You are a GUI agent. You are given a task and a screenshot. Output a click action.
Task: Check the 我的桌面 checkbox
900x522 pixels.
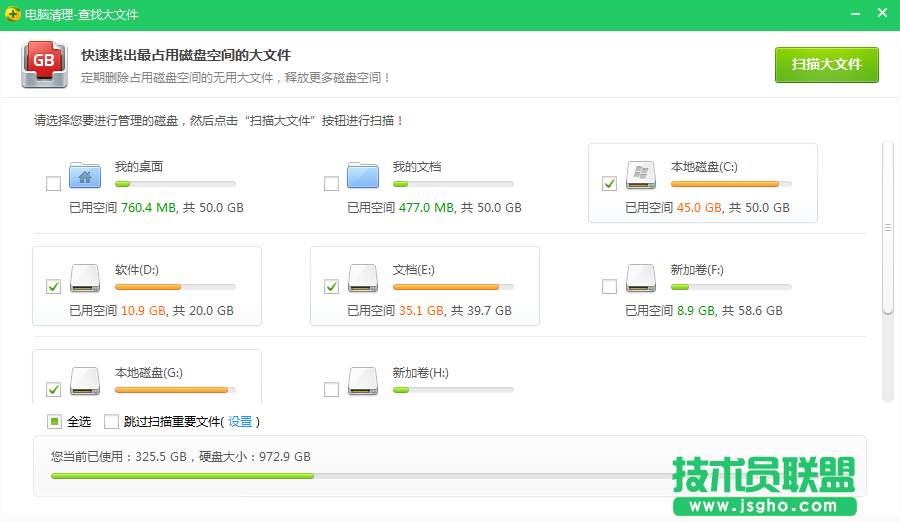pos(53,183)
